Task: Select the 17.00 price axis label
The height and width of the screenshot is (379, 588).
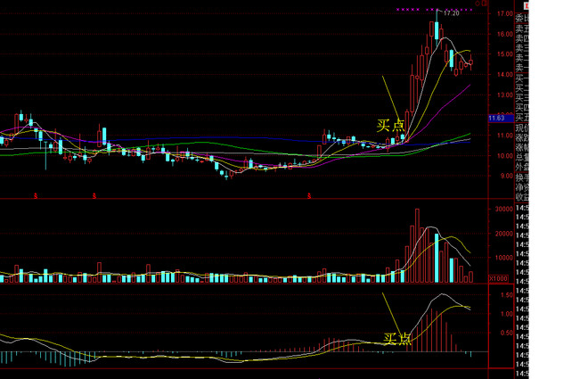Action: coord(505,13)
